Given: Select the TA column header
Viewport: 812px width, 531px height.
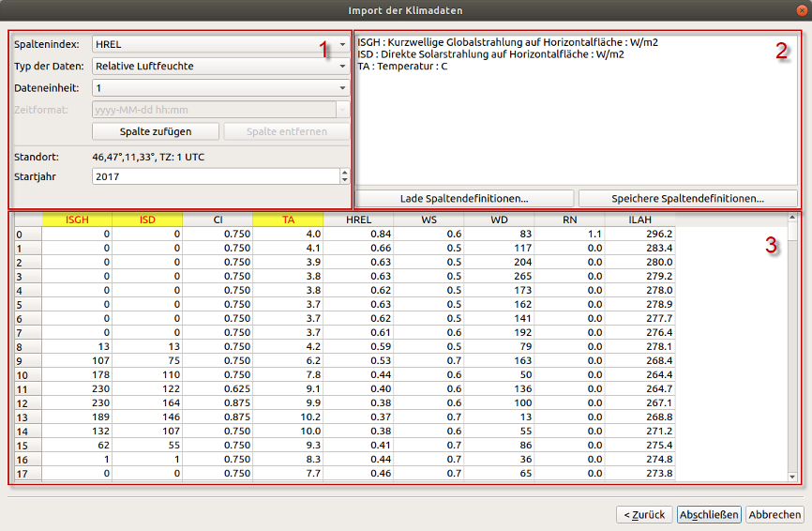Looking at the screenshot, I should [288, 220].
